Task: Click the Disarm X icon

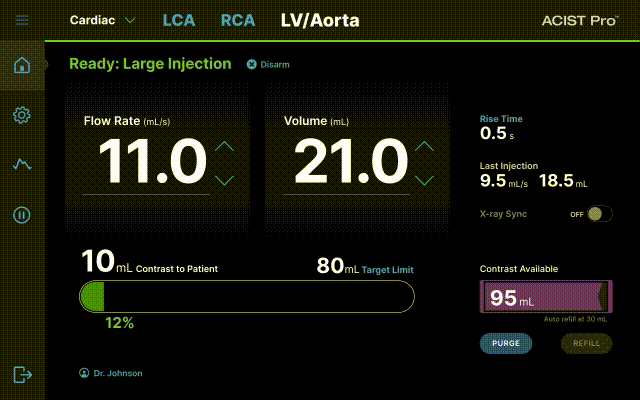Action: [x=252, y=65]
